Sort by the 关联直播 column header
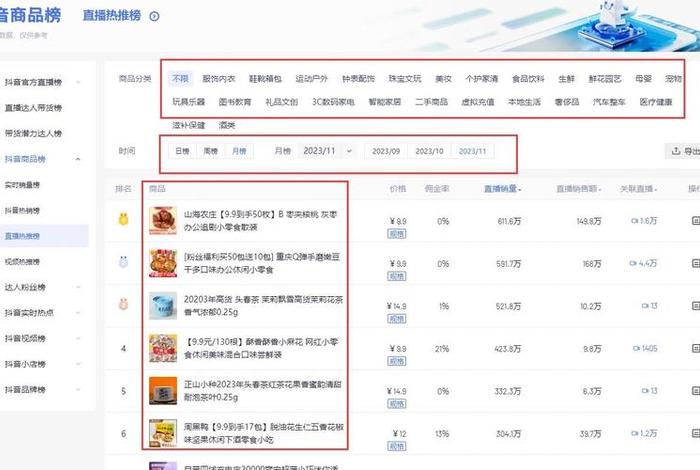Screen dimensions: 700x470 click(638, 189)
